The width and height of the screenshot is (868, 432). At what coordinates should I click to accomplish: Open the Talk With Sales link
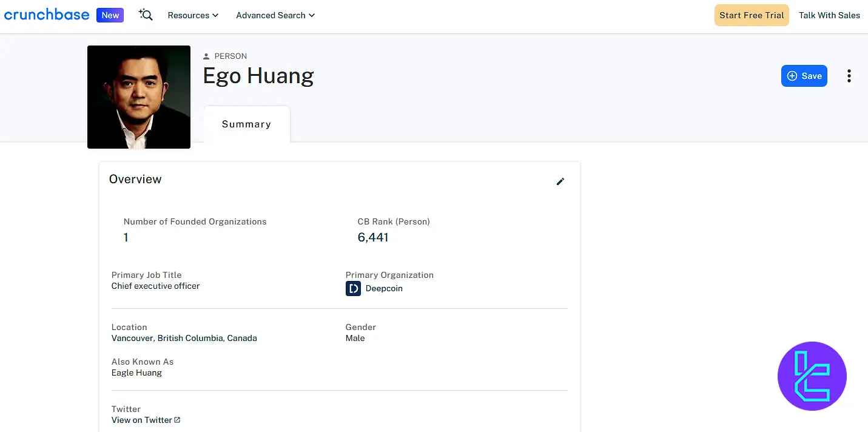[829, 15]
